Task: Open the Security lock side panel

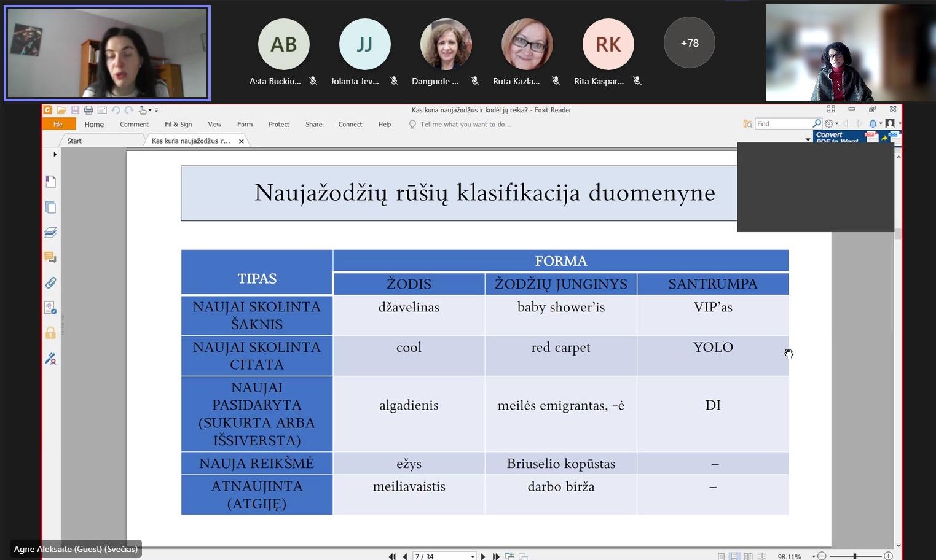Action: click(x=51, y=333)
